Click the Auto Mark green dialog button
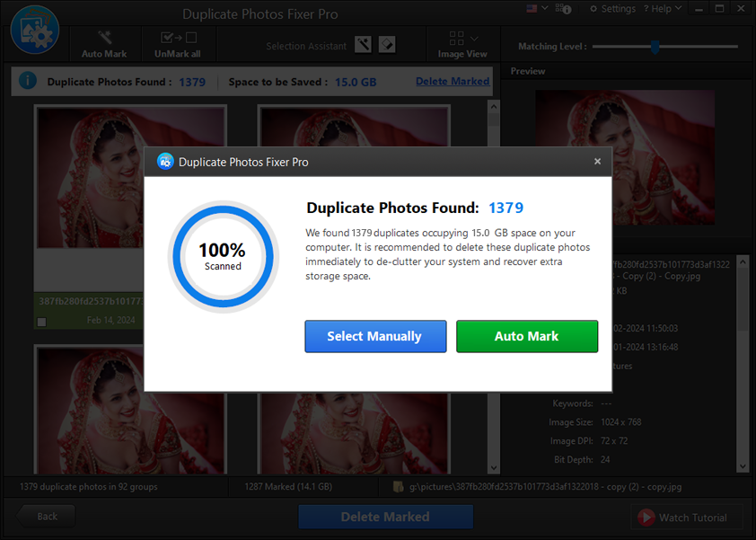 527,336
